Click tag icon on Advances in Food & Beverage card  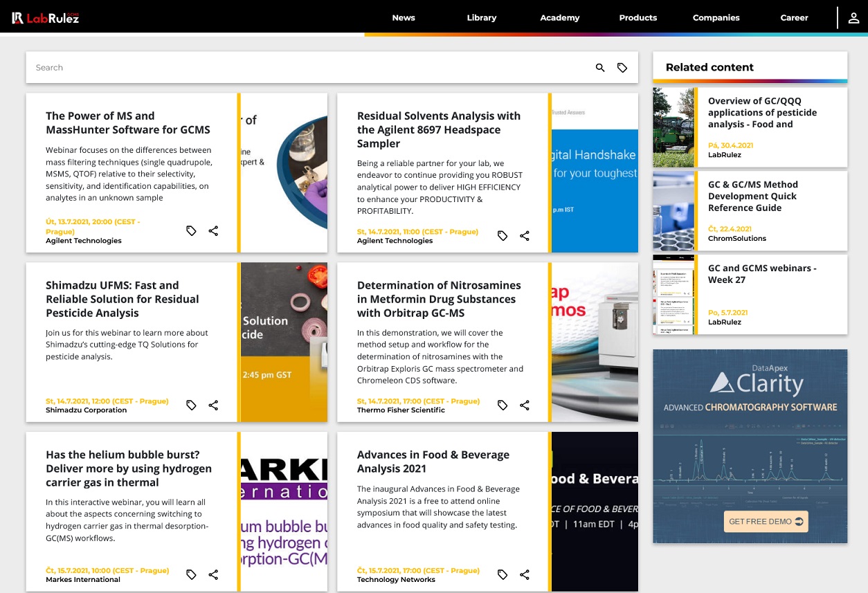[x=503, y=575]
